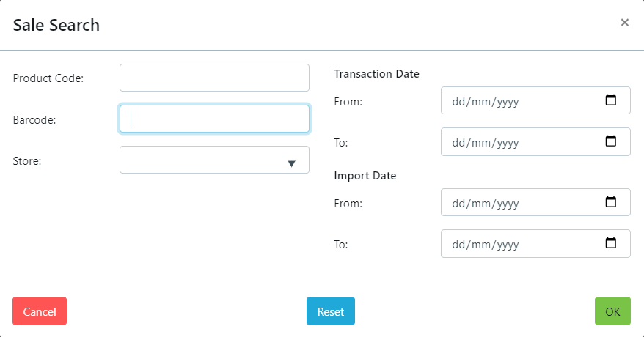The image size is (644, 337).
Task: Confirm the search with the OK button
Action: click(x=612, y=311)
